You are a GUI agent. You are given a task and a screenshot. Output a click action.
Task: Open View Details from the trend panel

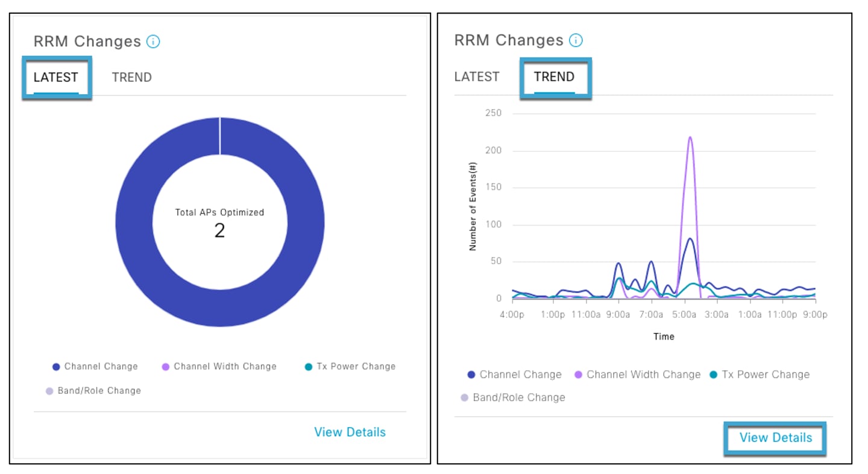[775, 438]
